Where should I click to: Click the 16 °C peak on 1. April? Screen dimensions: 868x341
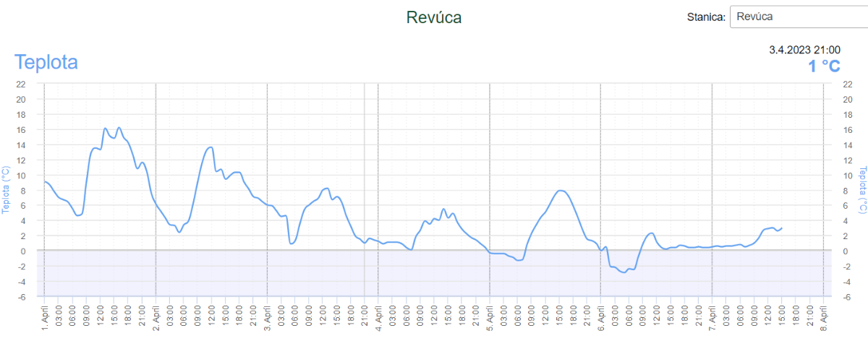pos(119,128)
